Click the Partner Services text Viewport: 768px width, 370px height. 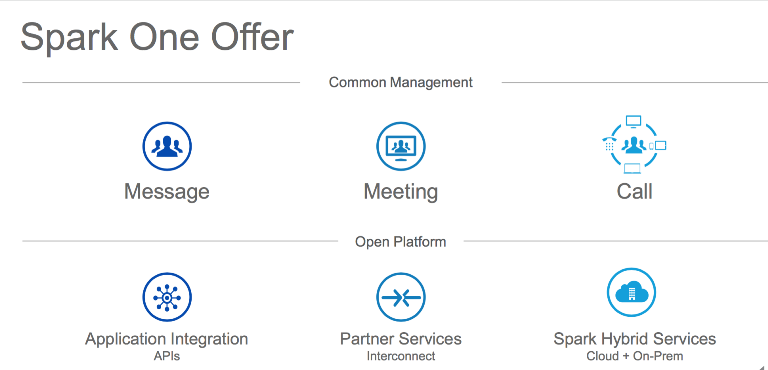click(x=401, y=339)
